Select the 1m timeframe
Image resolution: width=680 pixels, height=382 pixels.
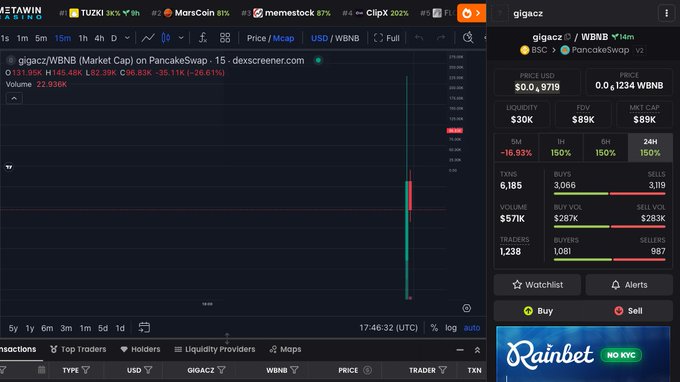coord(23,38)
